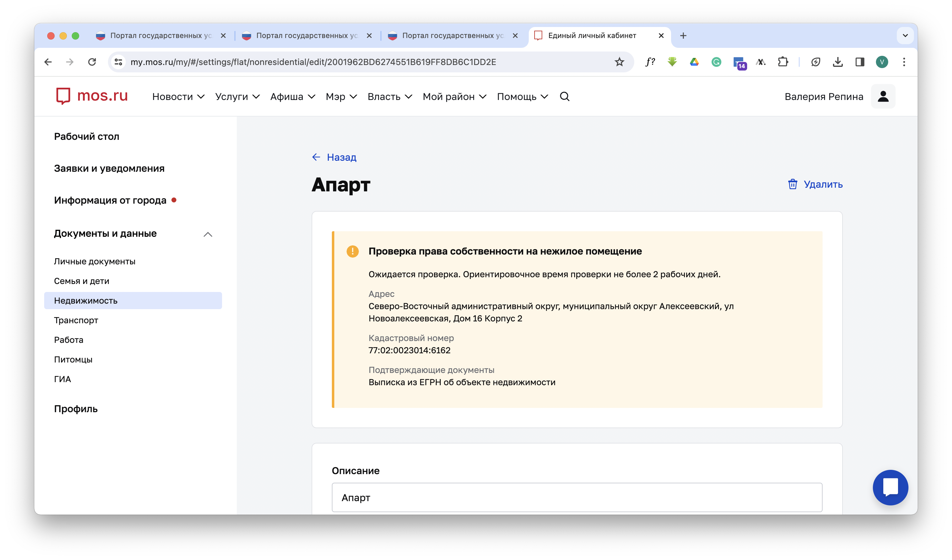Click the crossed-out X extension icon

coord(761,62)
